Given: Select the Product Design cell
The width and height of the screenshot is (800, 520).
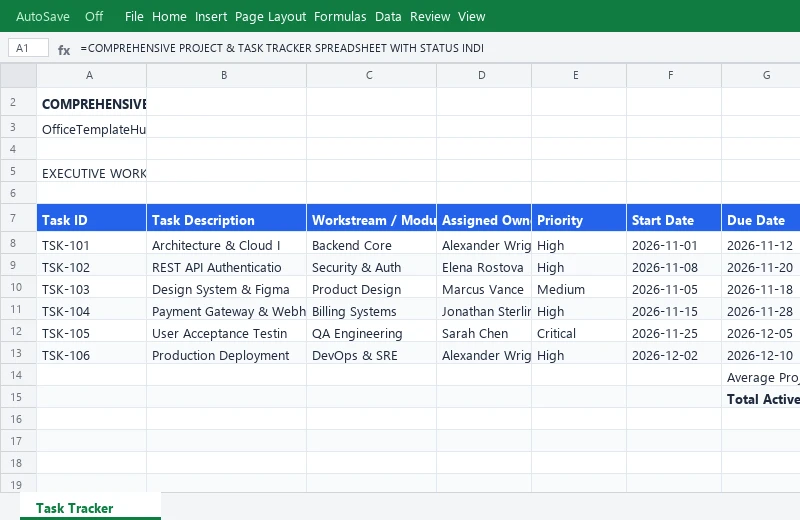Looking at the screenshot, I should pos(371,287).
